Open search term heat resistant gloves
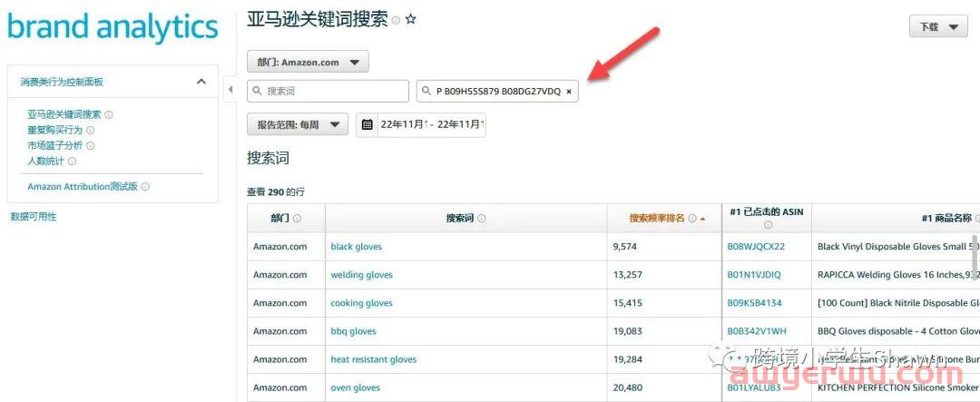The image size is (980, 402). 374,359
